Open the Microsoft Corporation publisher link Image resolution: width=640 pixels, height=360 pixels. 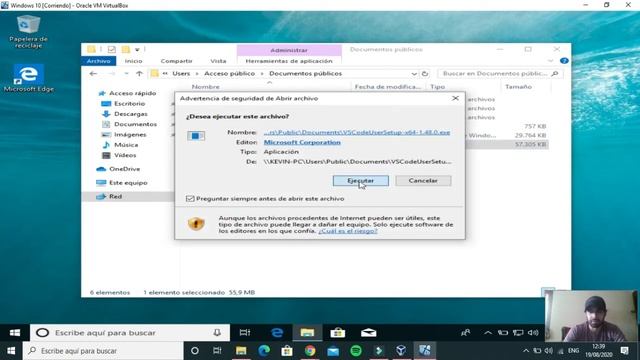tap(302, 142)
